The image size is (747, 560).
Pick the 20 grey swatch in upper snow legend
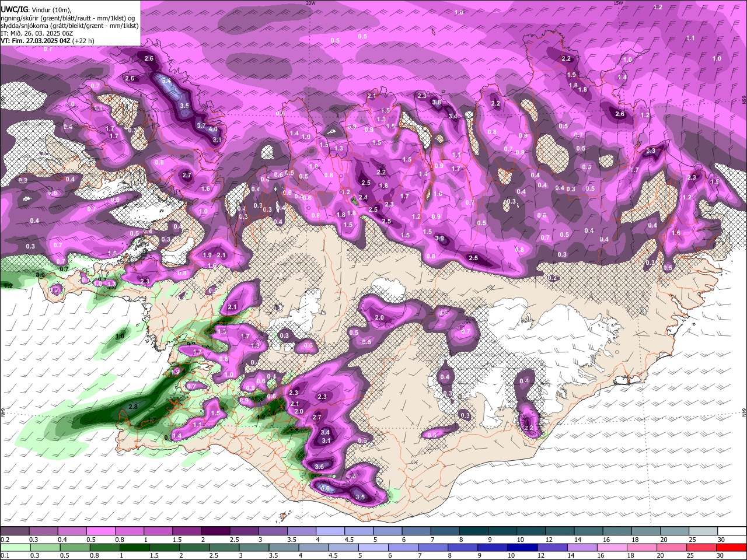[x=675, y=531]
